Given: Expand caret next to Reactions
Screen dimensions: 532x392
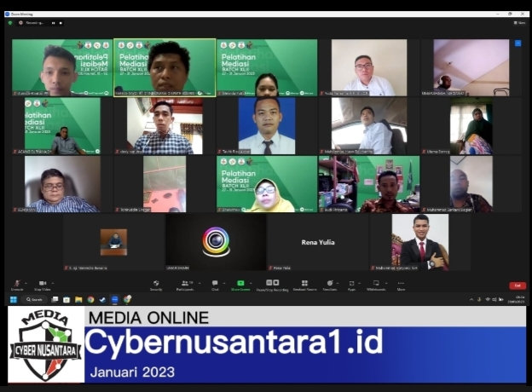Looking at the screenshot, I should pos(338,283).
